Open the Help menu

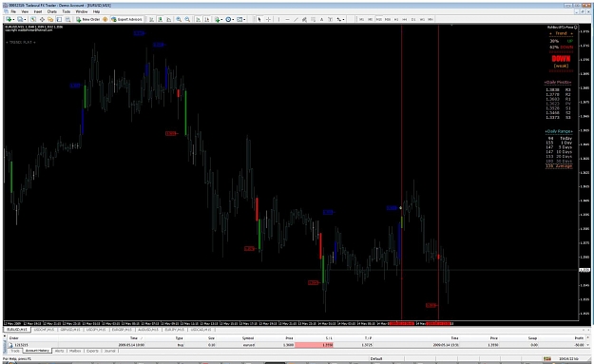coord(96,11)
